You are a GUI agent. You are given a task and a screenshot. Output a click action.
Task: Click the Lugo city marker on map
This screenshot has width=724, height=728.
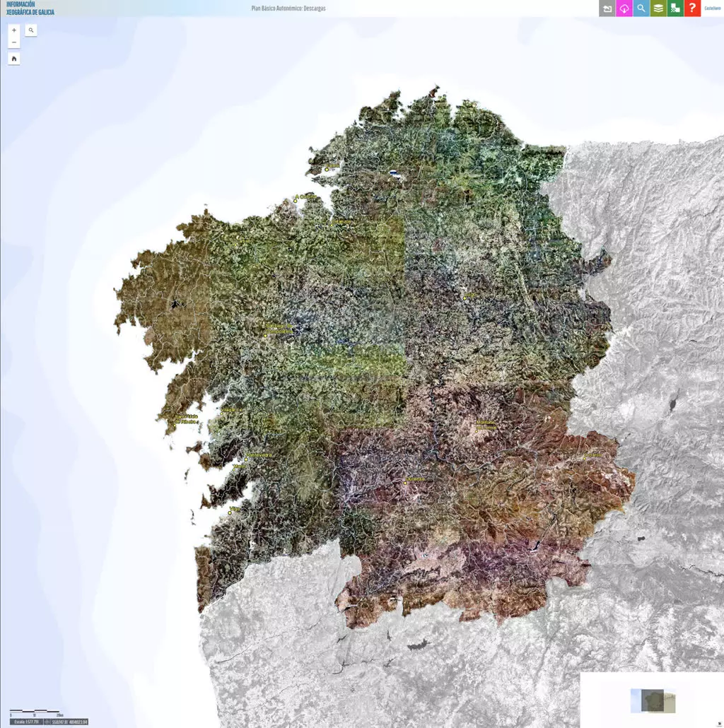465,298
